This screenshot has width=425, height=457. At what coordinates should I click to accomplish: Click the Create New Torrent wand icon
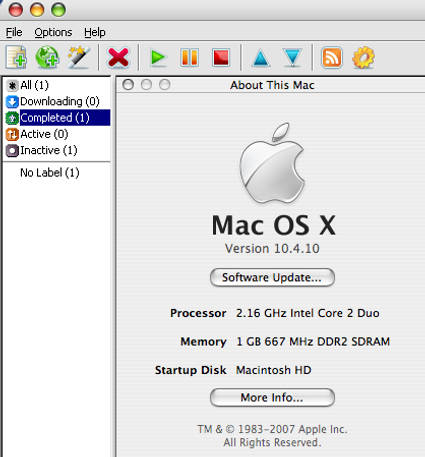click(x=79, y=57)
